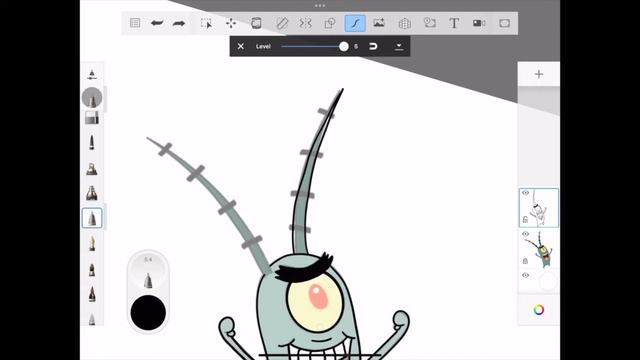Toggle lock on colored Plankton layer
This screenshot has height=360, width=640.
525,261
